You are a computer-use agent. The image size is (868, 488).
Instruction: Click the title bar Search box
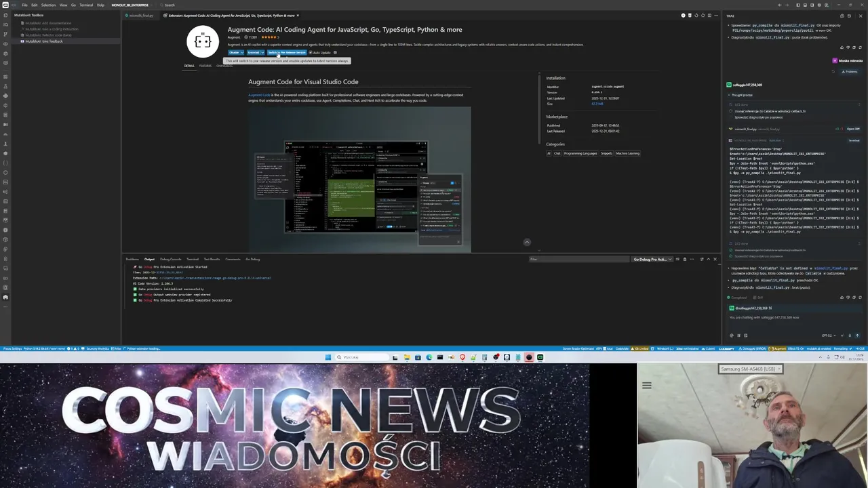click(x=170, y=5)
